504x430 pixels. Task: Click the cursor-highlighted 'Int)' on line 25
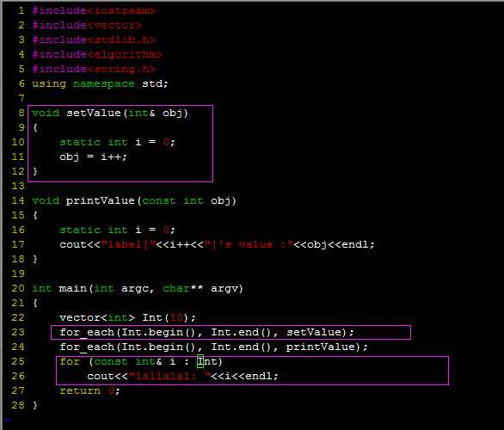210,361
